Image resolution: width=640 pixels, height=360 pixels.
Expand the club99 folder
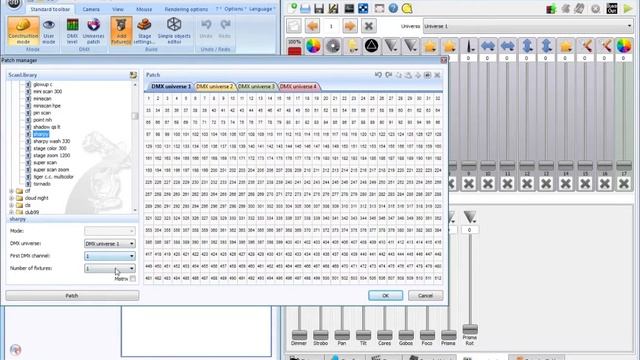[11, 212]
